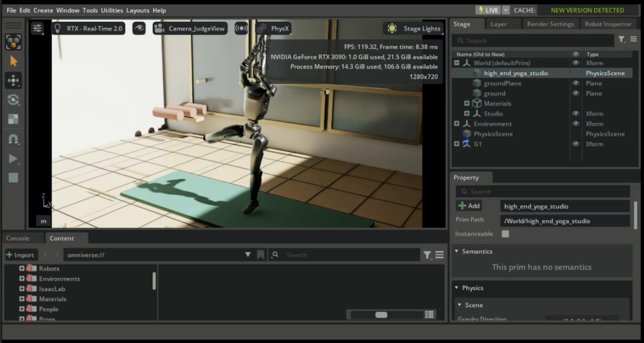Viewport: 644px width, 343px height.
Task: Select the arrow Select tool
Action: tap(13, 61)
